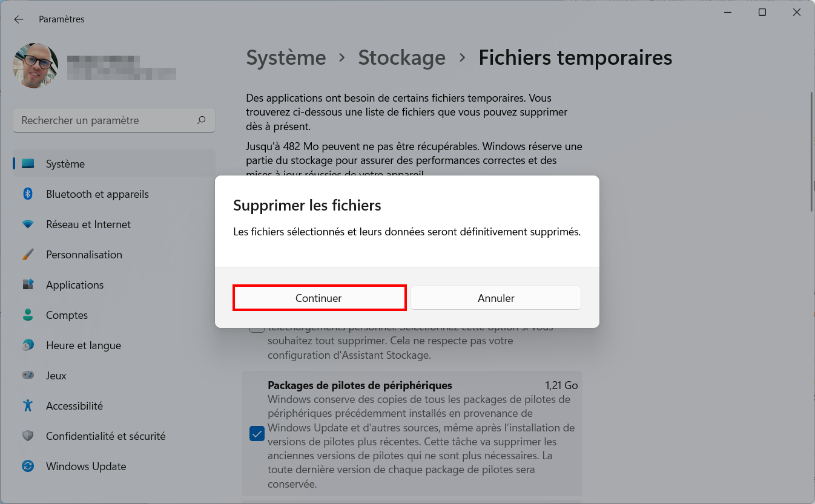Click Annuler to cancel file deletion
This screenshot has height=504, width=815.
496,298
